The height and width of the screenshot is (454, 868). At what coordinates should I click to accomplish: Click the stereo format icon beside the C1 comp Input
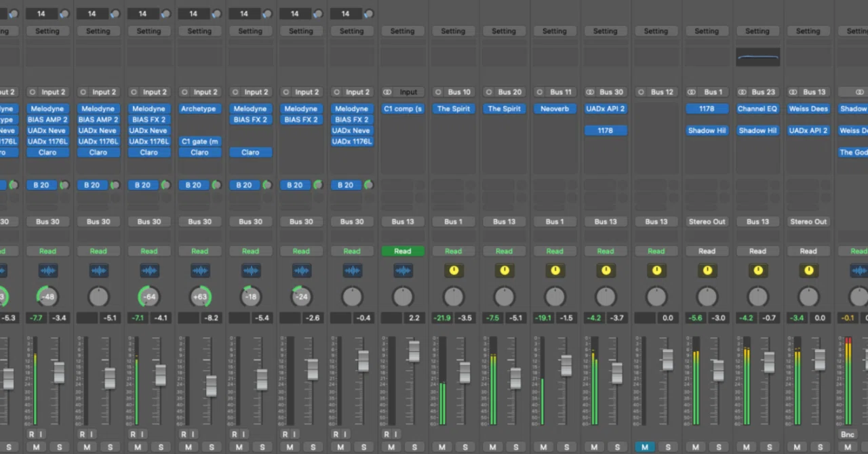[x=387, y=92]
